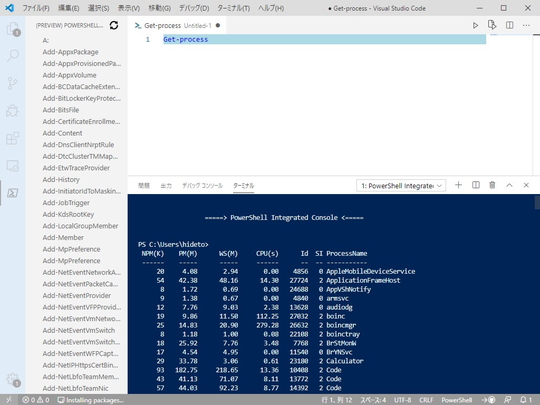The height and width of the screenshot is (405, 540).
Task: Select Add-NetLbfoTeamNic command
Action: point(75,388)
